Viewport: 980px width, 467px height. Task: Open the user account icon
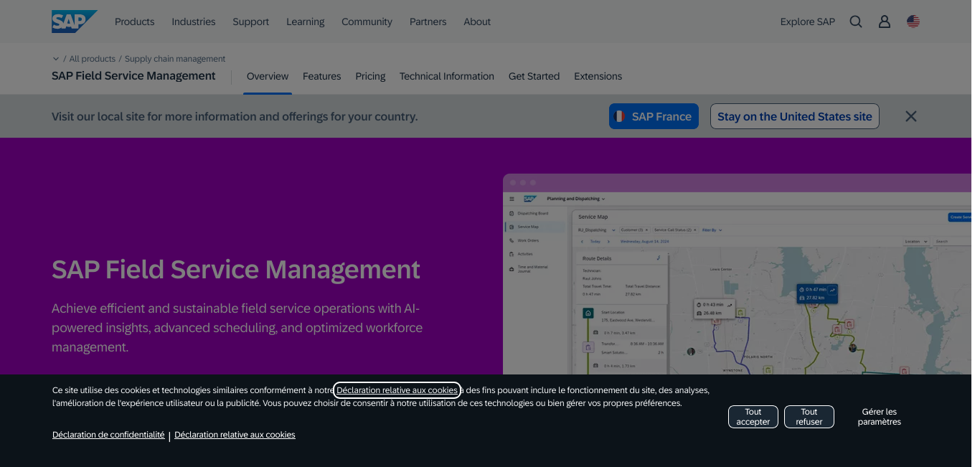(885, 22)
